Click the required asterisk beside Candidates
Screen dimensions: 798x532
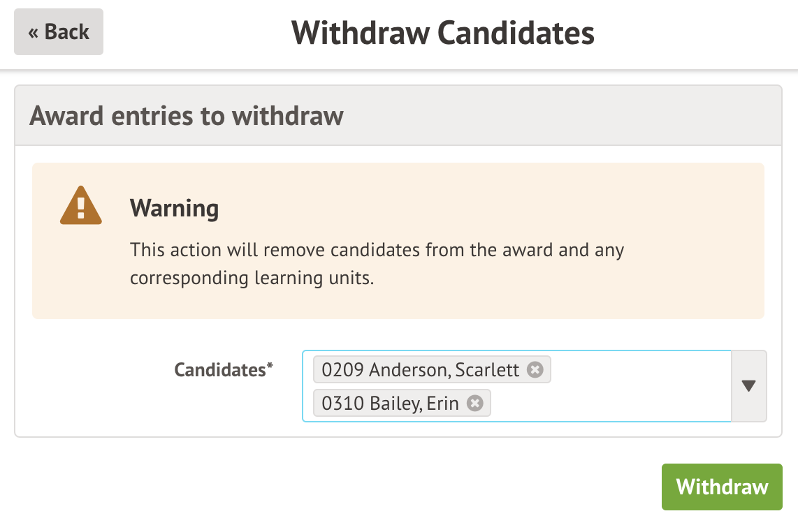click(270, 367)
